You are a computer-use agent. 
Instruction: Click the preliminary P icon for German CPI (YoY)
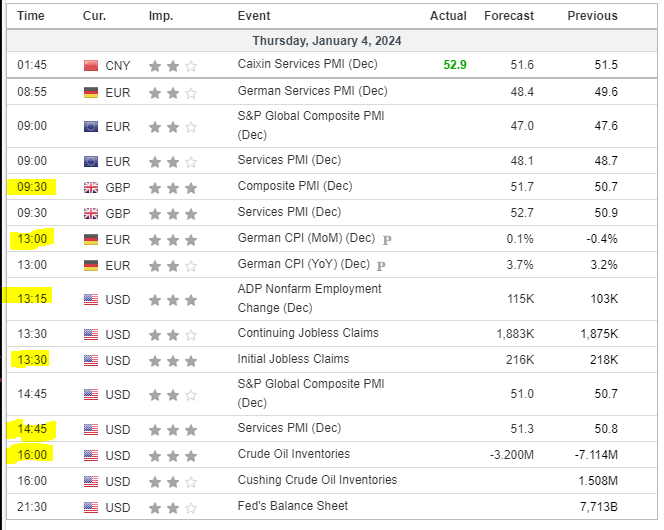(x=380, y=265)
